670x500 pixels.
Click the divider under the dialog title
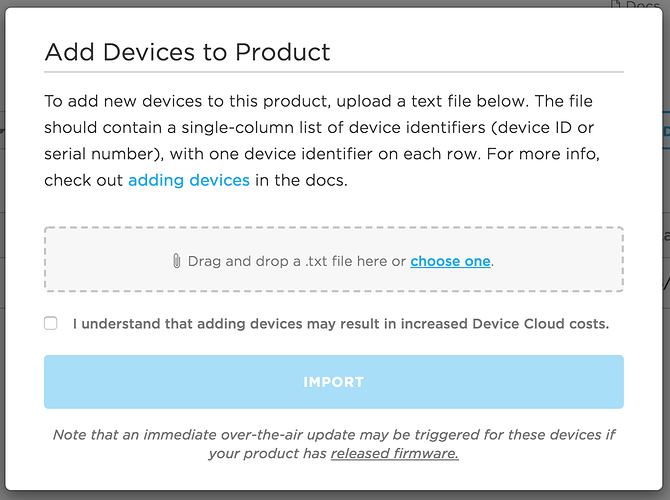tap(333, 72)
